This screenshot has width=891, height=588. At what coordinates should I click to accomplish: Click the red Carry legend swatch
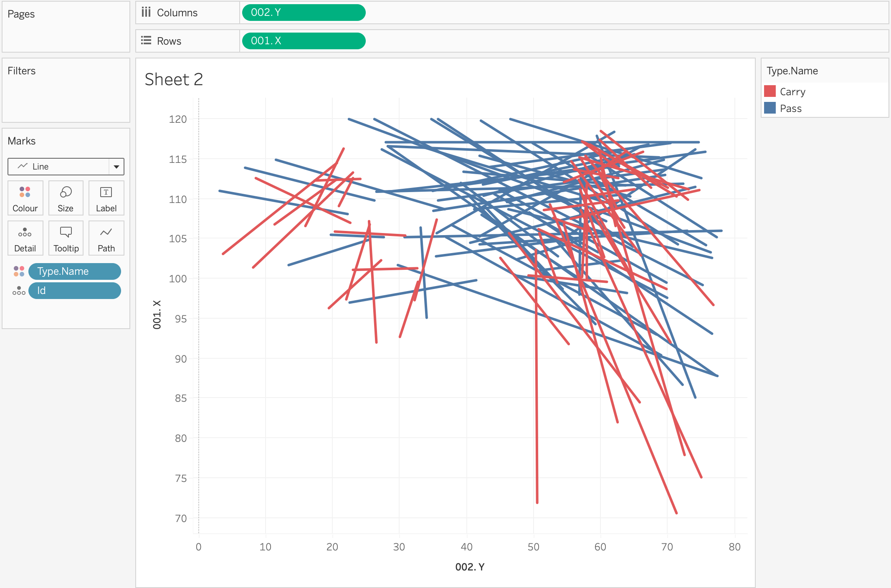769,91
